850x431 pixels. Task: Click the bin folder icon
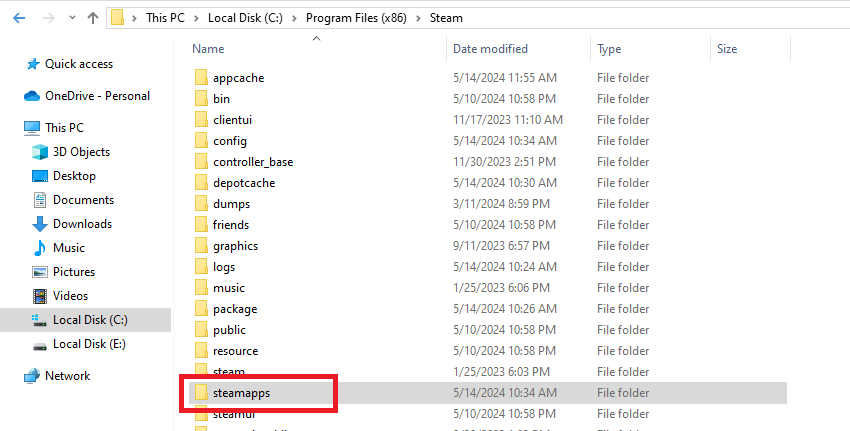[x=201, y=99]
